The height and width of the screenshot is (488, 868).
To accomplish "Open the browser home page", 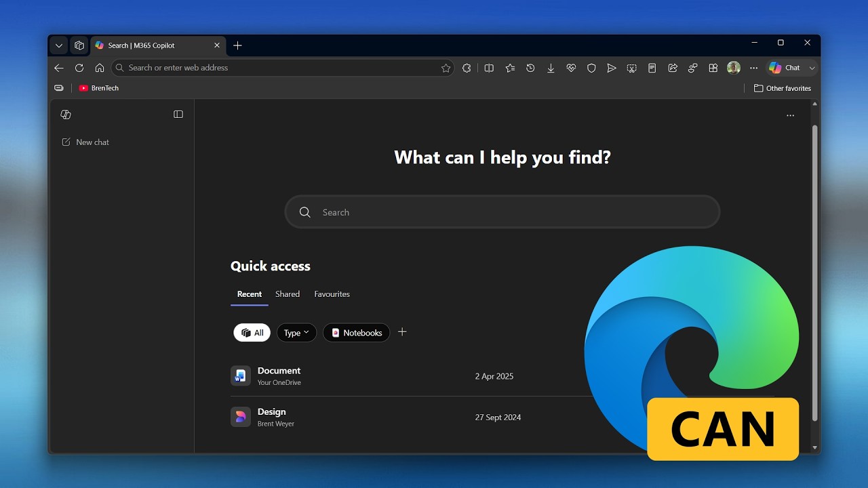I will pos(100,68).
